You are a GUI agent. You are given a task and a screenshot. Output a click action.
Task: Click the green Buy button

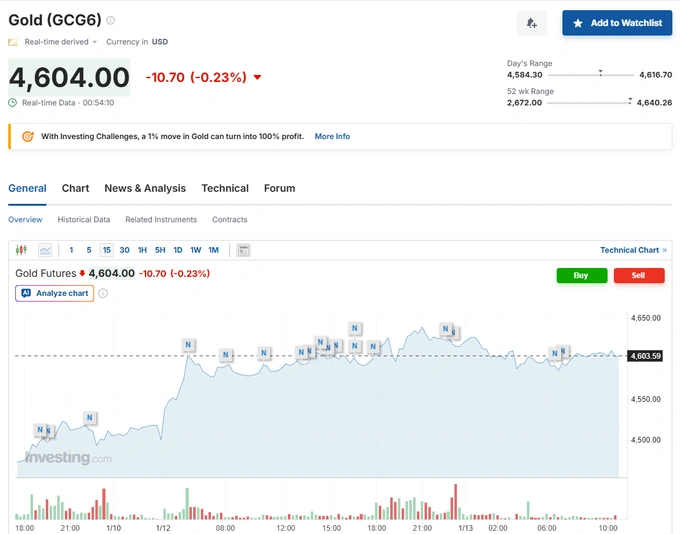point(581,275)
